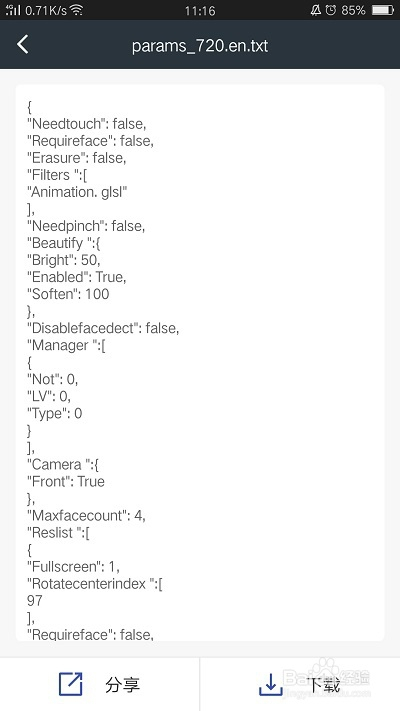Tap the "Maxfacecount": 4 line

86,515
